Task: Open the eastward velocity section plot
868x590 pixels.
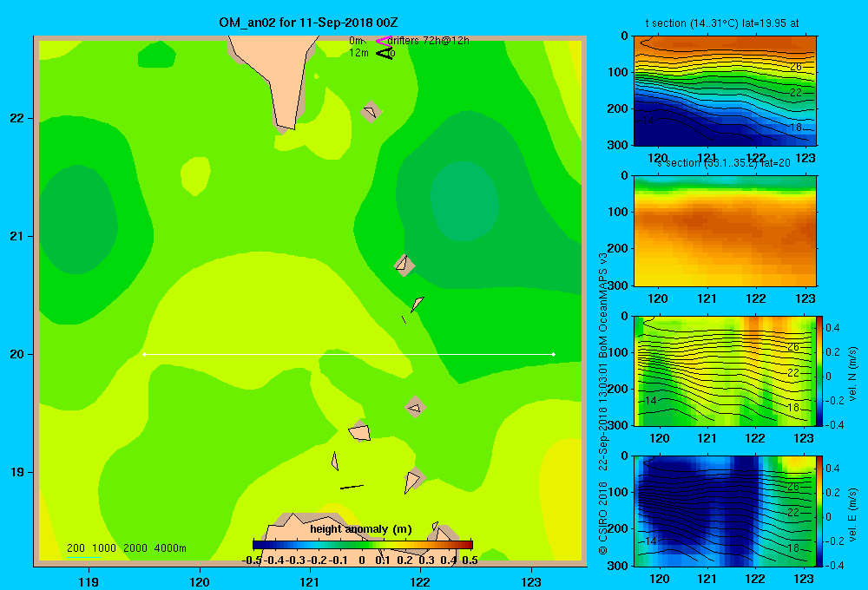Action: pos(725,511)
